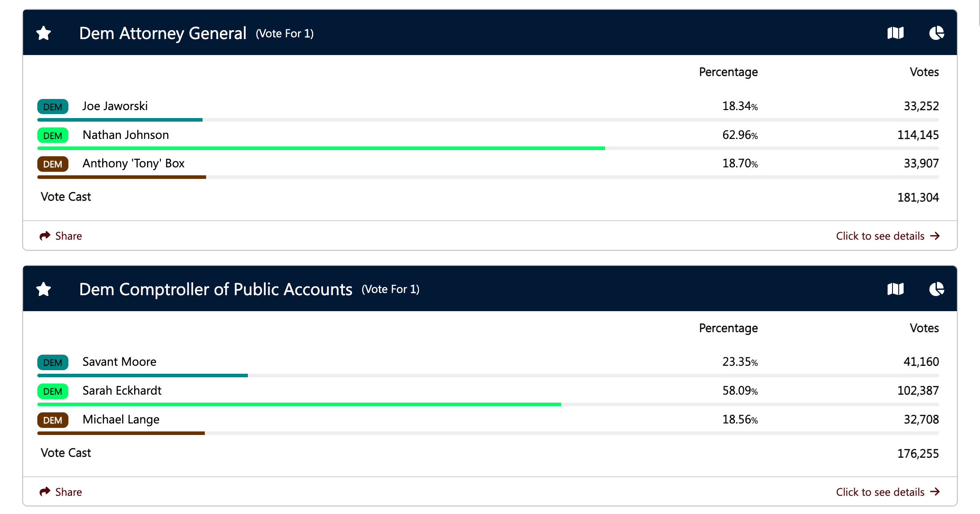Viewport: 980px width, 514px height.
Task: Click Nathan Johnson's green DEM badge
Action: [53, 135]
